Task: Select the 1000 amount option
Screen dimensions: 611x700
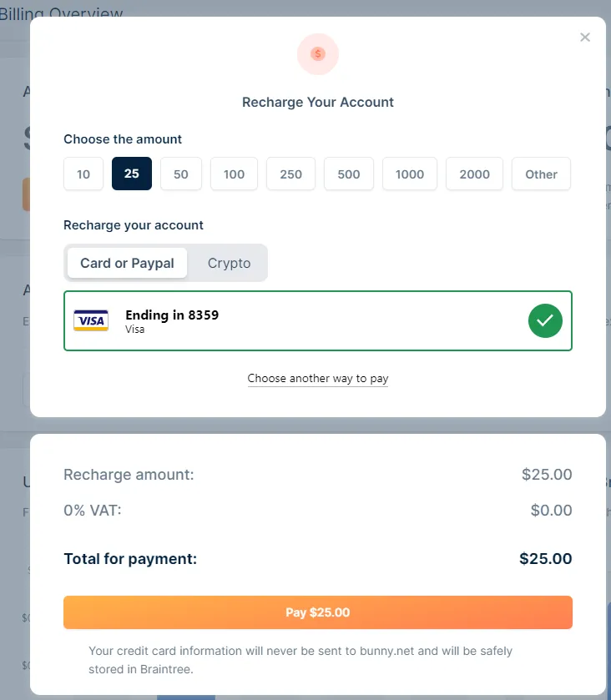Action: [410, 174]
